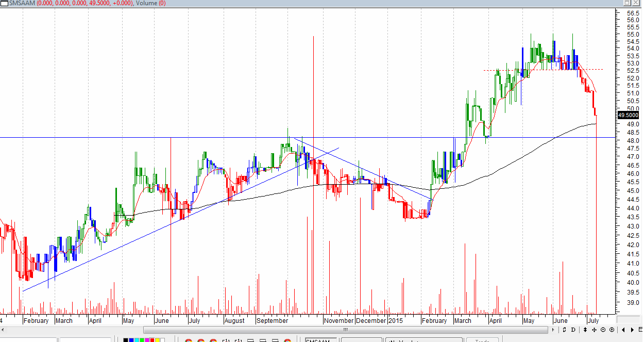Click the four-way pan arrows icon

tap(594, 330)
